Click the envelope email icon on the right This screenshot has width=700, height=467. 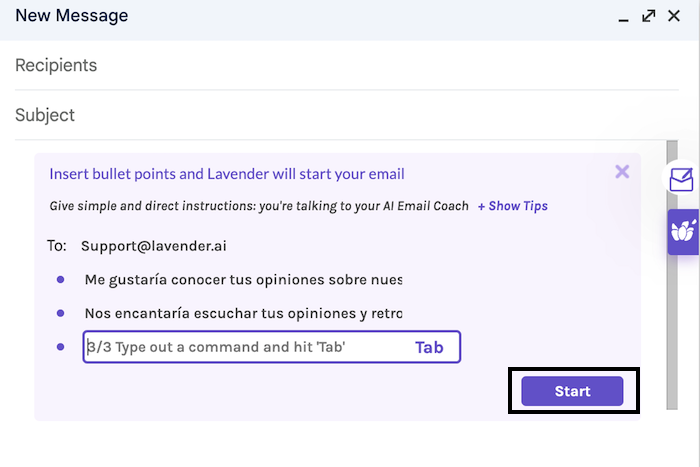tap(681, 179)
